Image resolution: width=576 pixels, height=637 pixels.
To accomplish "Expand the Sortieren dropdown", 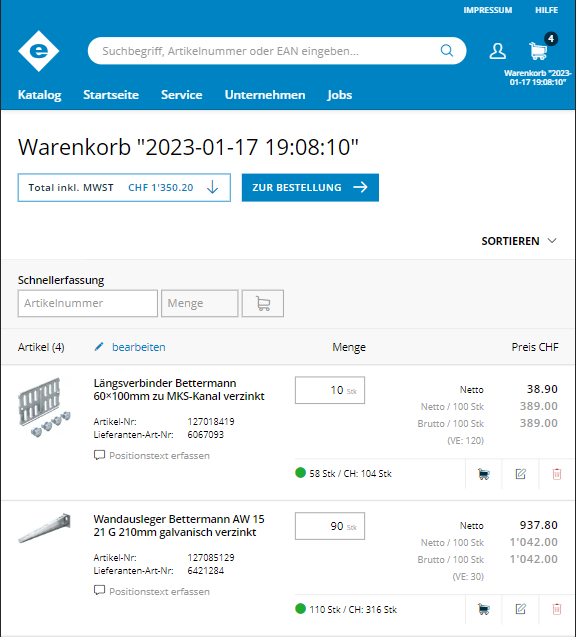I will pos(519,241).
